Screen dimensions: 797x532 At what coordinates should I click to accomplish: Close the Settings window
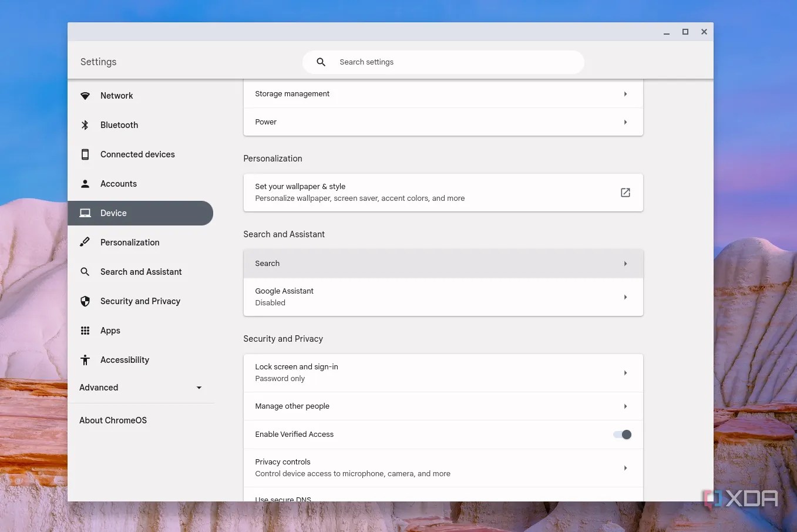tap(704, 32)
